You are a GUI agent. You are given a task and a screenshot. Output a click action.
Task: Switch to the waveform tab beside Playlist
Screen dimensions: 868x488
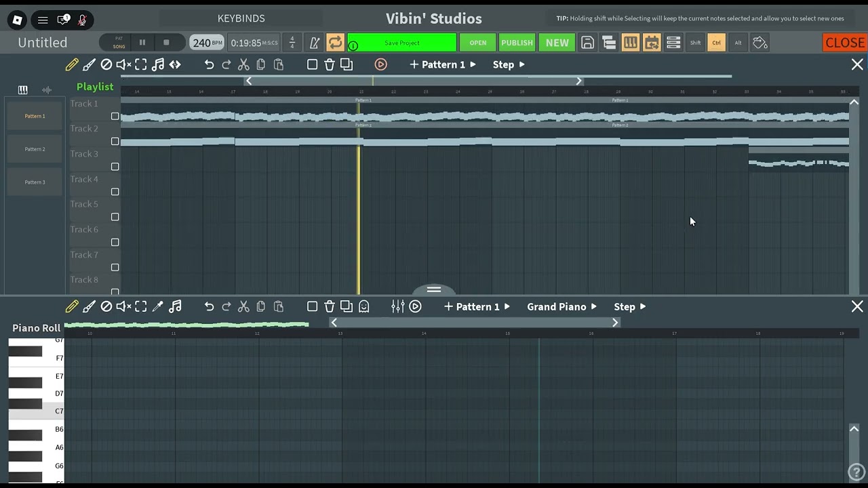tap(47, 89)
